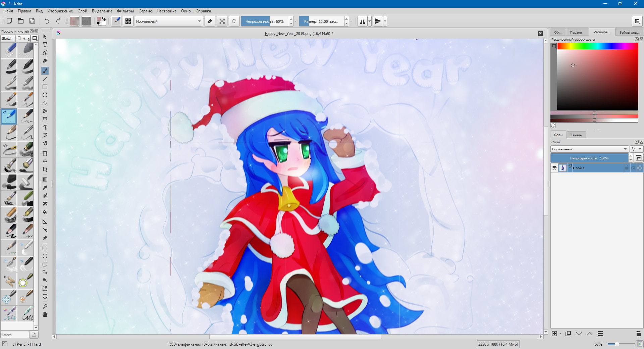
Task: Open the workspace chooser dropdown
Action: [637, 21]
